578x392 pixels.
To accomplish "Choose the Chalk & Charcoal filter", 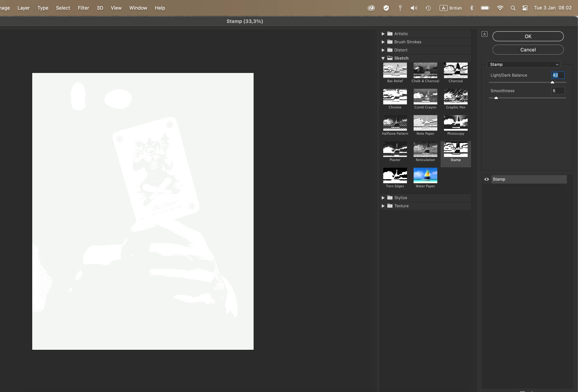I will coord(425,70).
